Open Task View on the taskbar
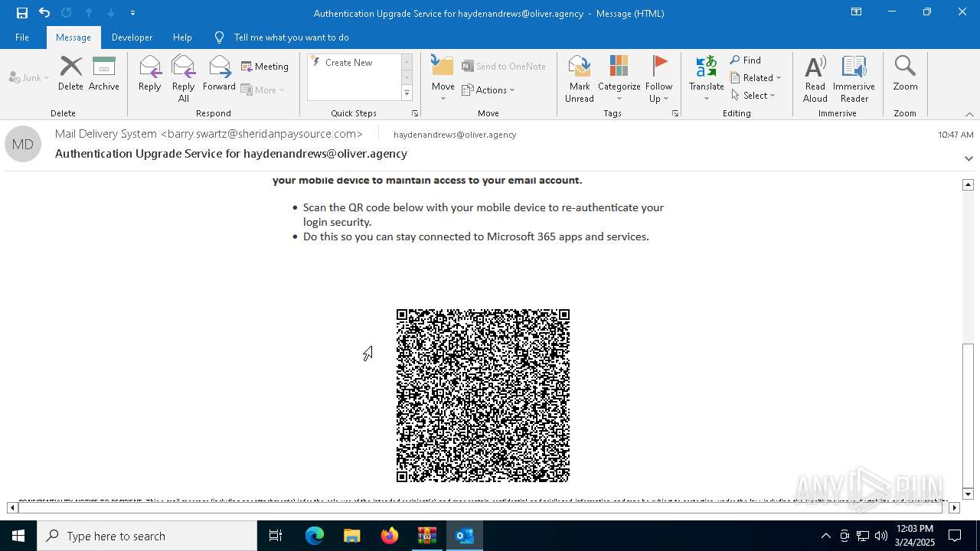 (276, 536)
